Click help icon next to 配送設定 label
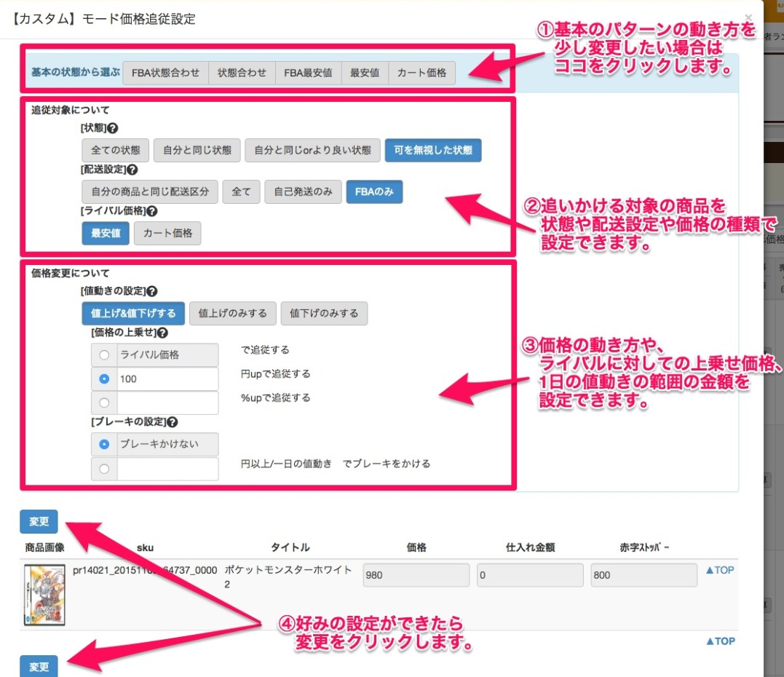784x677 pixels. tap(132, 170)
